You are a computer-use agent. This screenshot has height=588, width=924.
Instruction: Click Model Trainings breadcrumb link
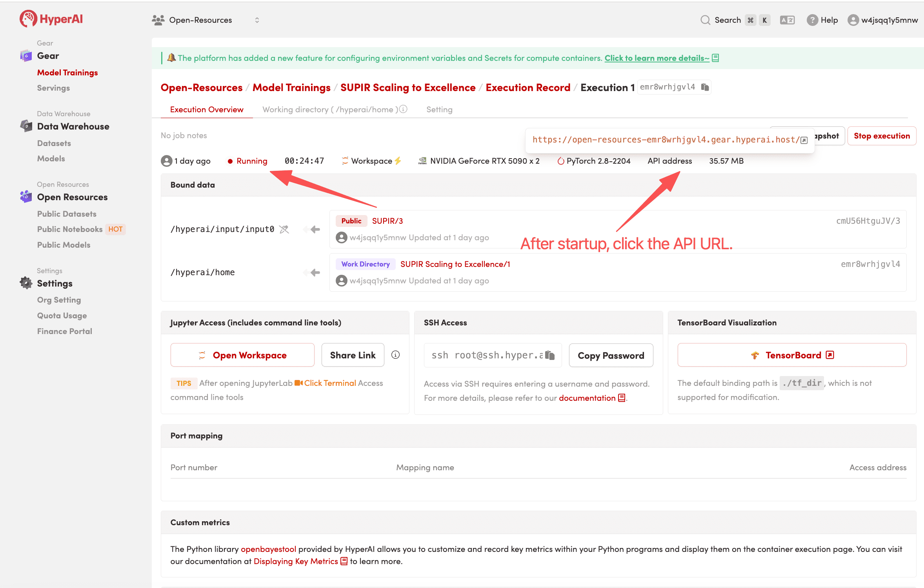291,88
